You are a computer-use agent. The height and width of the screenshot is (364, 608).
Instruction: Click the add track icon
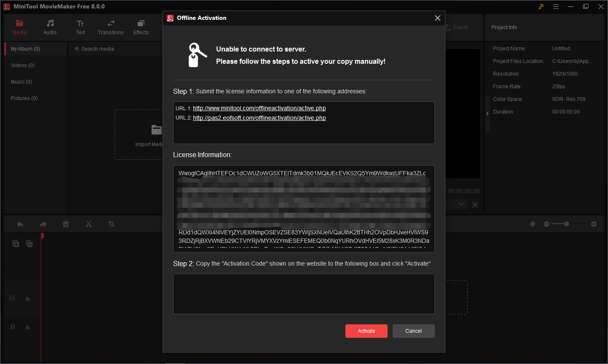[x=16, y=244]
